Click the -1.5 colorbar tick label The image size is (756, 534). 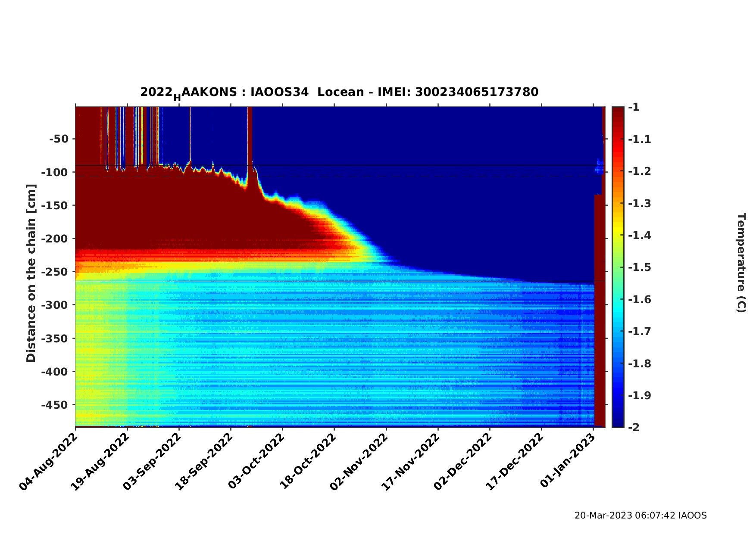(x=640, y=267)
